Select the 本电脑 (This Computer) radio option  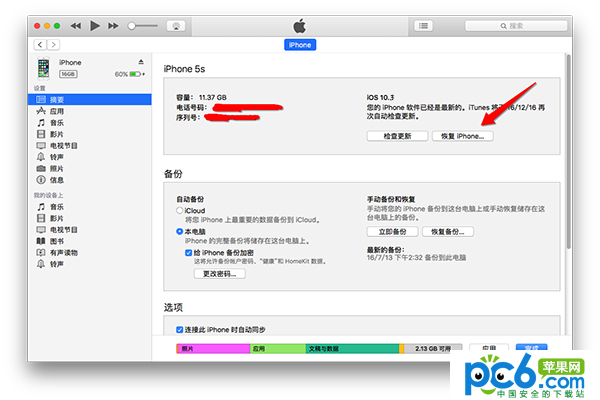tap(180, 231)
